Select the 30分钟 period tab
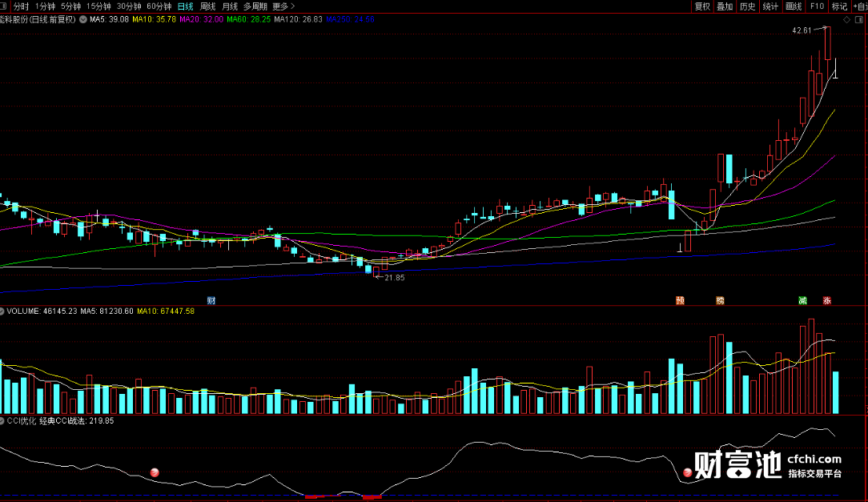This screenshot has width=868, height=502. (128, 6)
